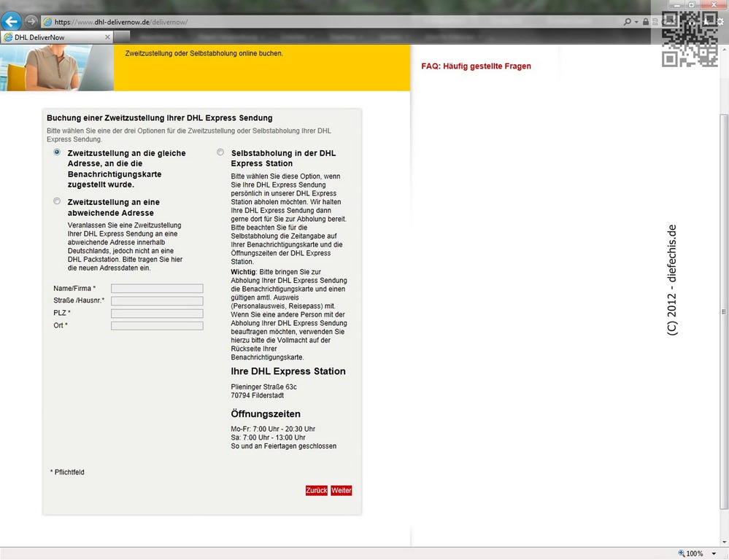
Task: Select Selbstabholung in der DHL Express Station radio
Action: (x=220, y=152)
